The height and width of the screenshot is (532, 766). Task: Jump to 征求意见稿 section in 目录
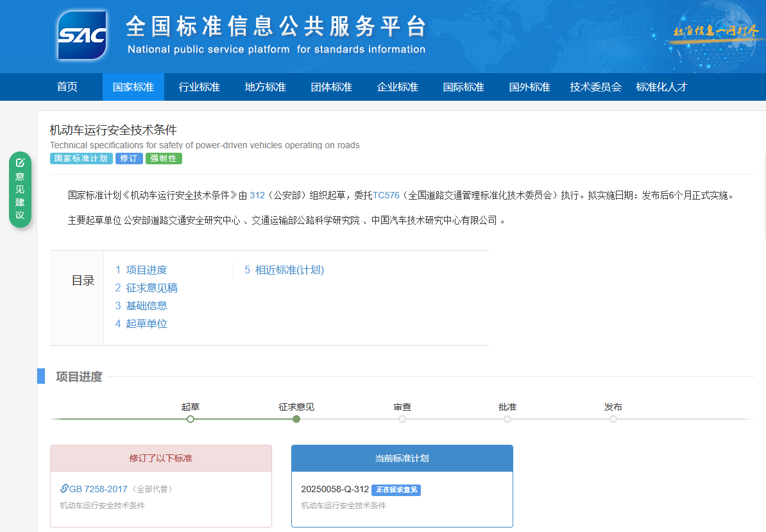[x=151, y=288]
